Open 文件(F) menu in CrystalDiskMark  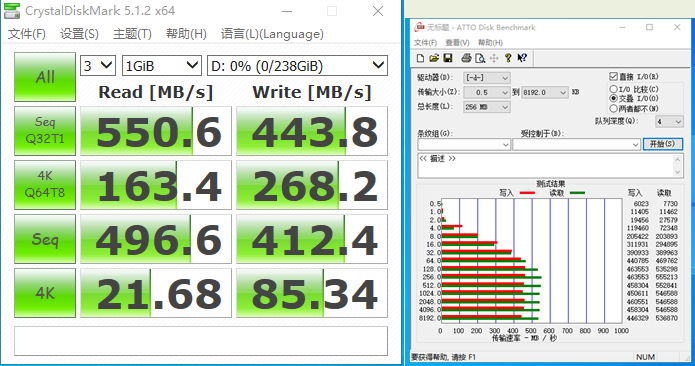(27, 34)
